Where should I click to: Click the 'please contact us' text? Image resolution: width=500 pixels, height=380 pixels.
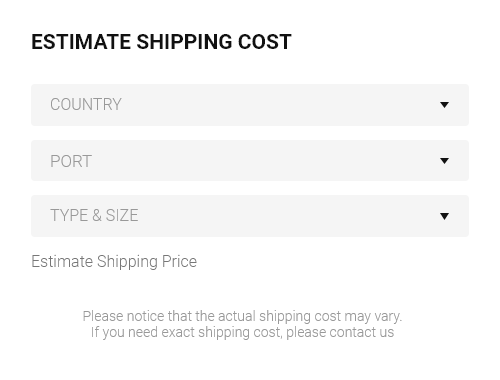(x=340, y=332)
